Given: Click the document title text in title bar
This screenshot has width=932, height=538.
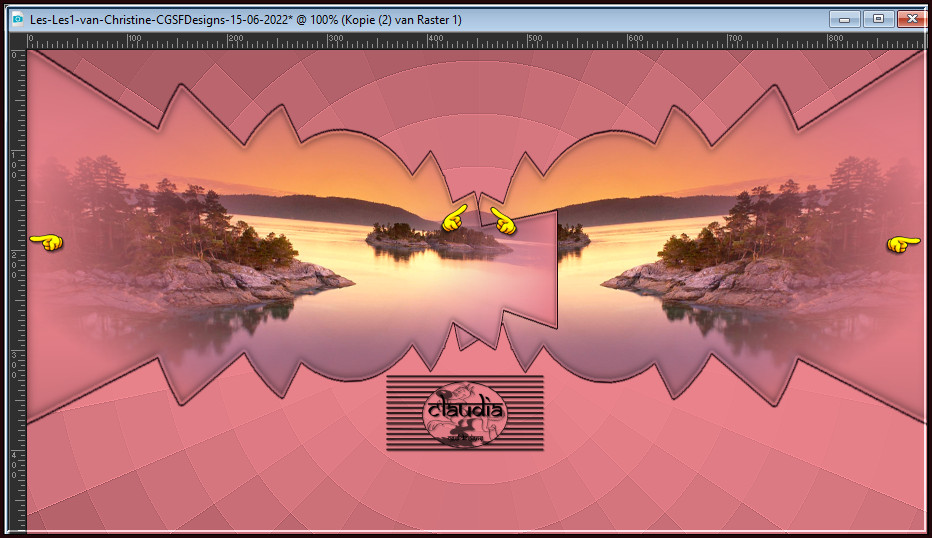Looking at the screenshot, I should point(245,20).
